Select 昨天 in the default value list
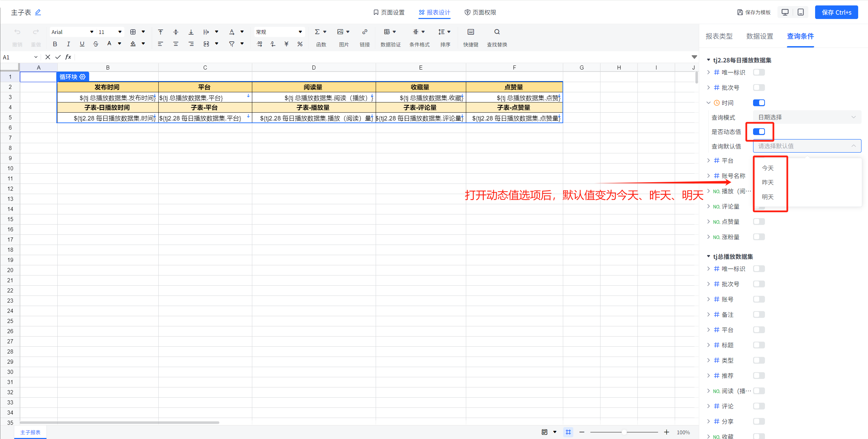The width and height of the screenshot is (868, 439). point(768,182)
